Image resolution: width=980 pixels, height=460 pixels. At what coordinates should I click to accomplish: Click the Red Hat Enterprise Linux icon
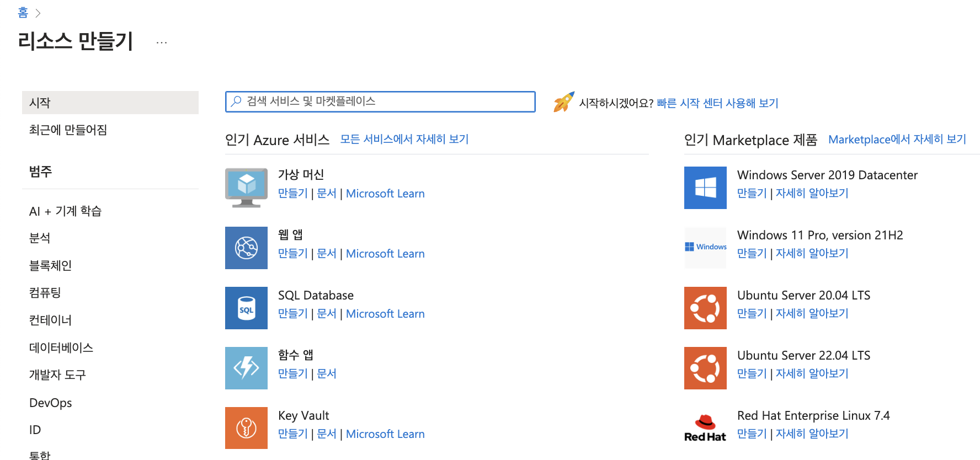(705, 428)
